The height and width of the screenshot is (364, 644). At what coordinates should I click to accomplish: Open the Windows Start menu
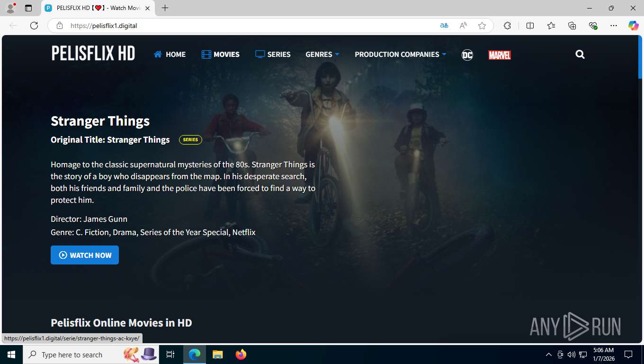[11, 355]
